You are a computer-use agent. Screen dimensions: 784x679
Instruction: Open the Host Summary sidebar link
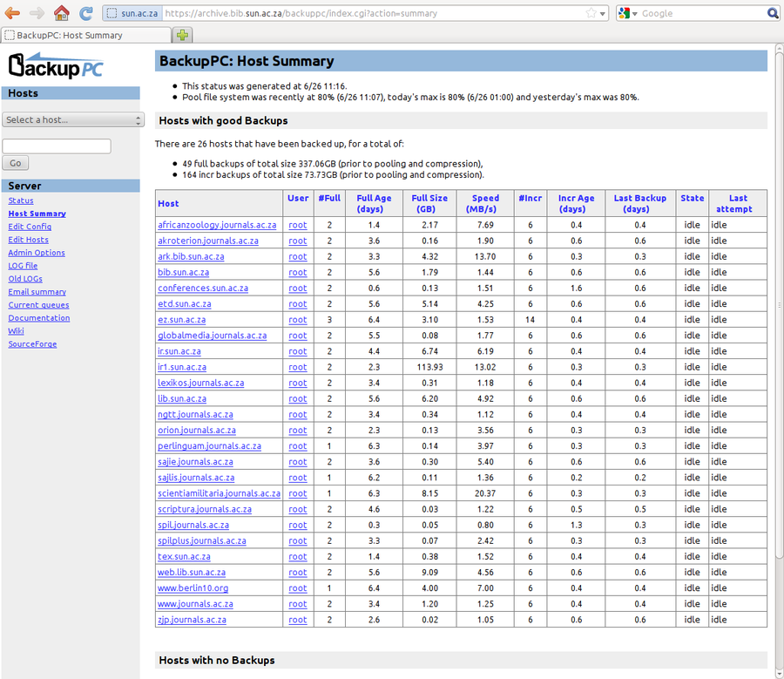click(x=37, y=214)
